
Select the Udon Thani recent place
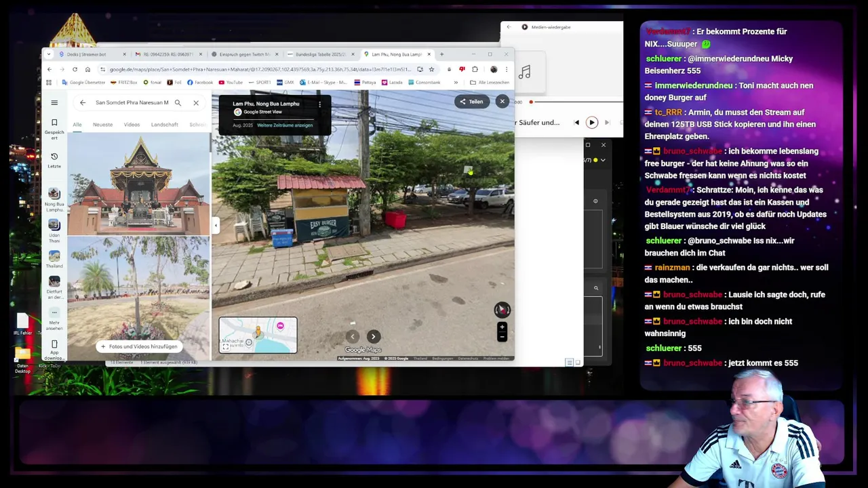coord(54,230)
